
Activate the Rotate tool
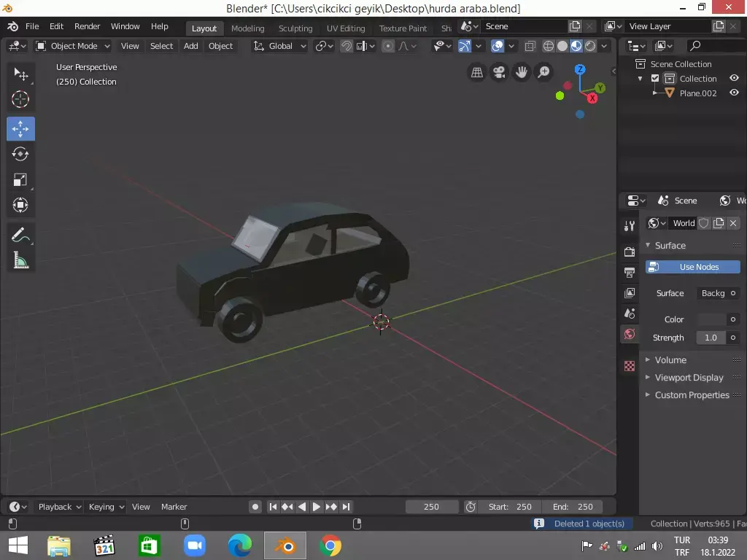coord(20,154)
